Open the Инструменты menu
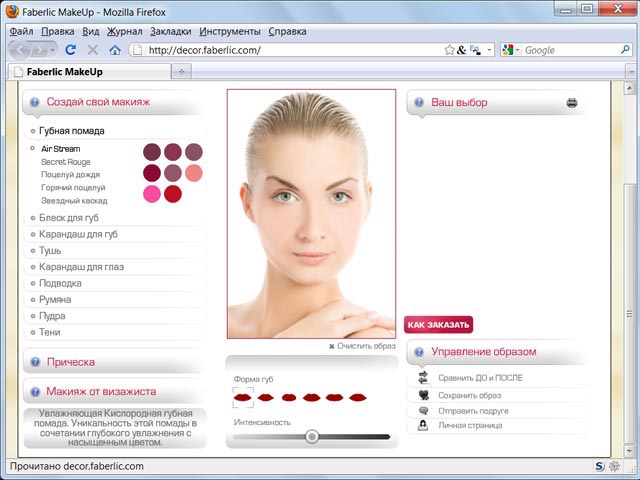Viewport: 640px width, 480px height. (230, 31)
